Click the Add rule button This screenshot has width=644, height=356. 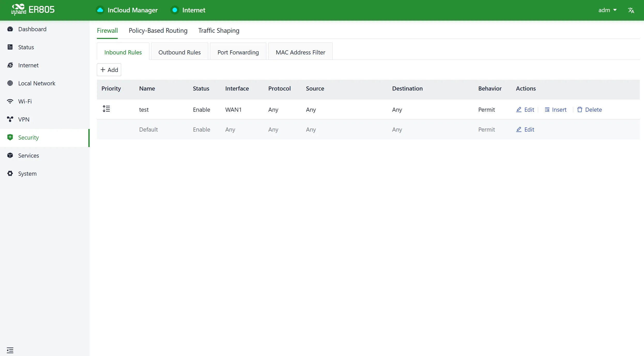pyautogui.click(x=109, y=70)
